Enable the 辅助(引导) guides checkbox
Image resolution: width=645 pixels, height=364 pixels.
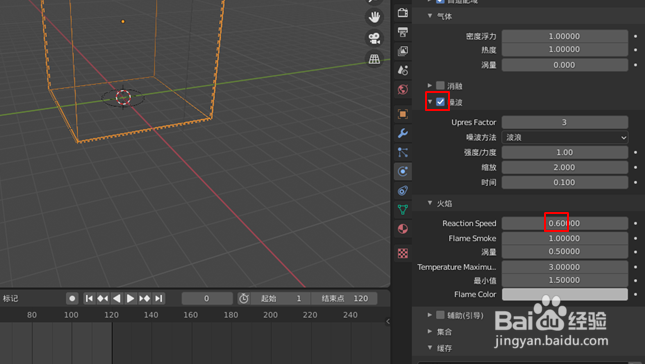[x=440, y=315]
